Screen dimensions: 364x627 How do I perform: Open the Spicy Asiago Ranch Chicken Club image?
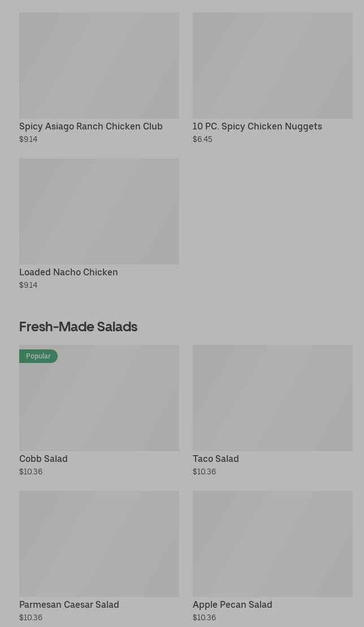pyautogui.click(x=99, y=66)
